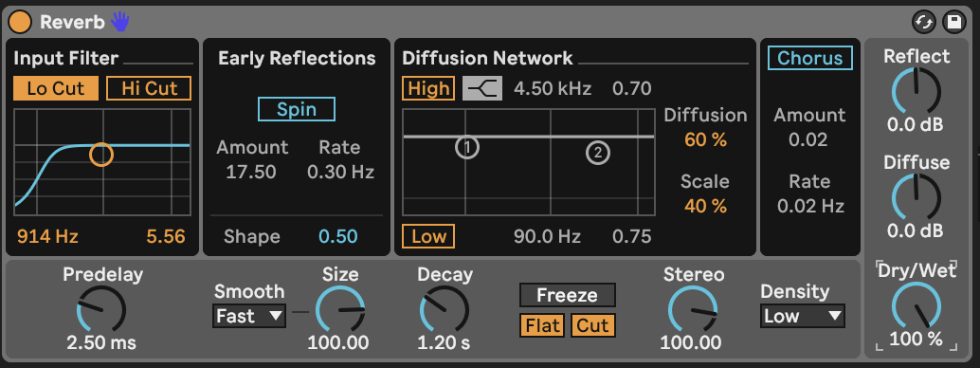
Task: Toggle the Flat button
Action: click(x=542, y=325)
